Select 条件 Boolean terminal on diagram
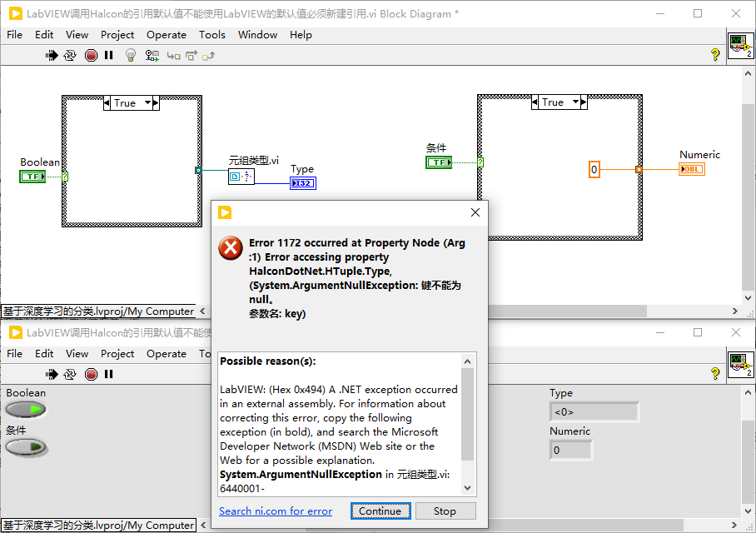756x533 pixels. pyautogui.click(x=439, y=162)
